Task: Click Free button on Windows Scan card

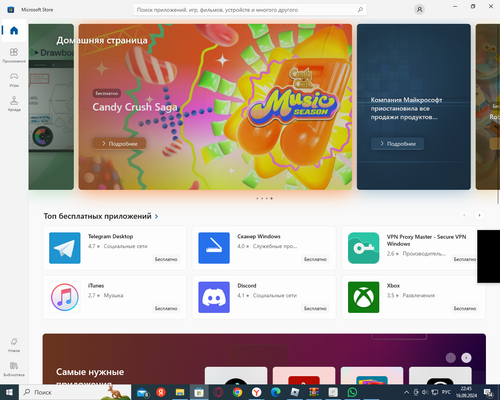Action: click(x=315, y=259)
